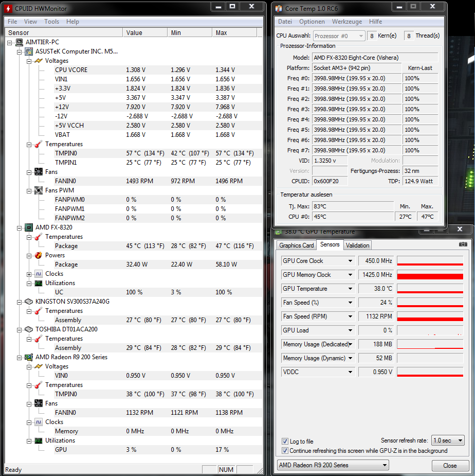Click the FX-8320 Clocks waveform icon

pos(39,274)
